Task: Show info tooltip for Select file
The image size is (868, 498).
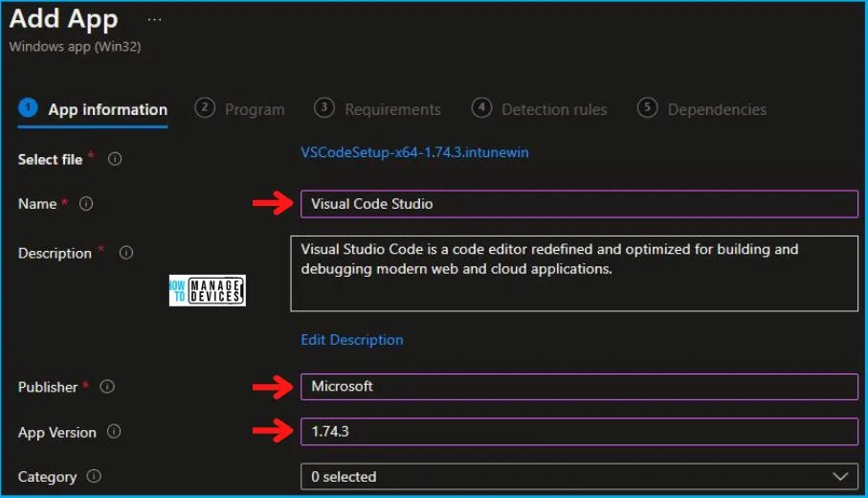Action: point(115,159)
